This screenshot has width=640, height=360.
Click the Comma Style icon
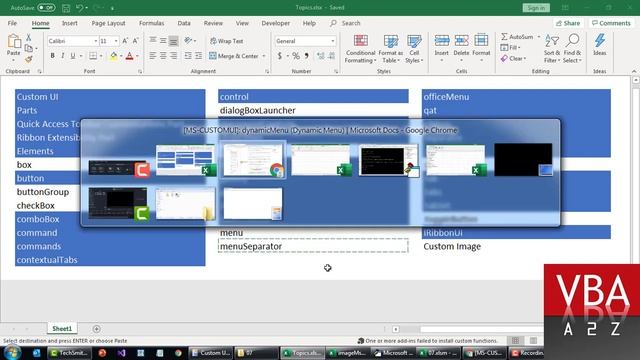click(307, 56)
